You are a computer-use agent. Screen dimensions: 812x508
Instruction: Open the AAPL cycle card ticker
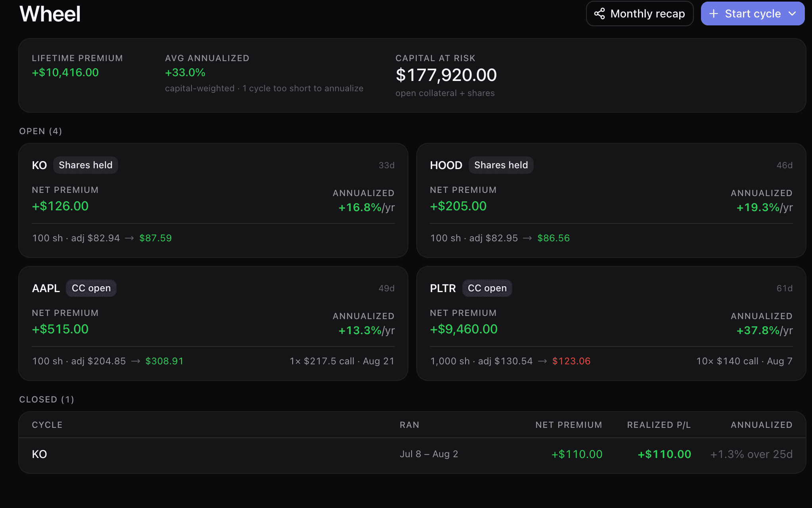(46, 288)
